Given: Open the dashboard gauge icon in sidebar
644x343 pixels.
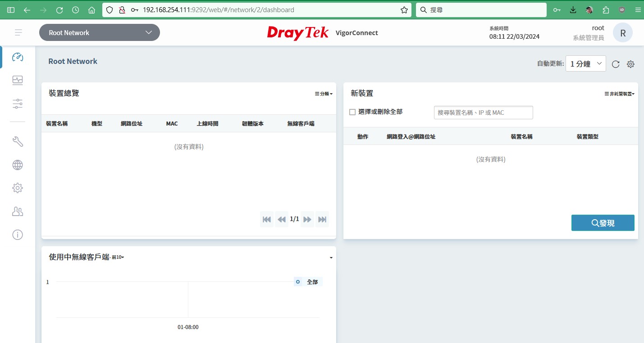Looking at the screenshot, I should pos(18,57).
